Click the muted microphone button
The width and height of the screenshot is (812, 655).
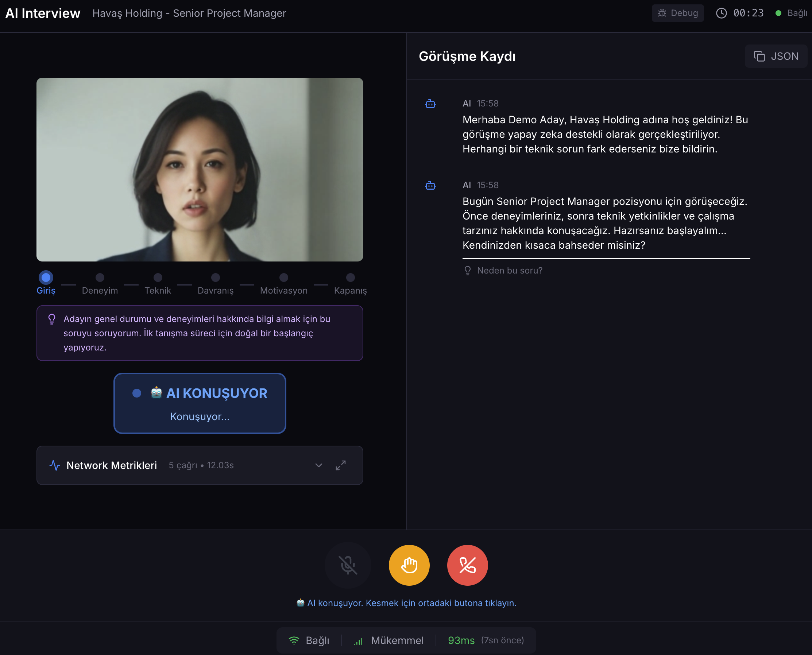(x=348, y=565)
